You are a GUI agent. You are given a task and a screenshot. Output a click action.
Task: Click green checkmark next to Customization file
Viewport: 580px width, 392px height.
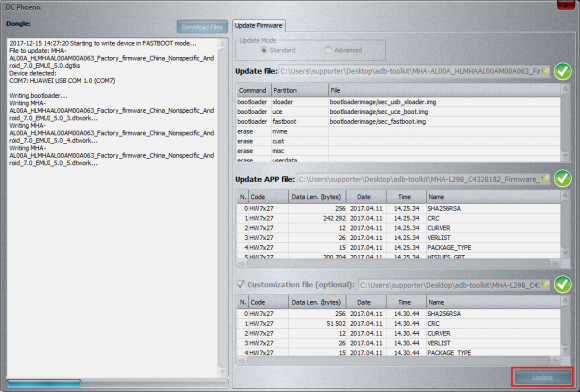563,284
